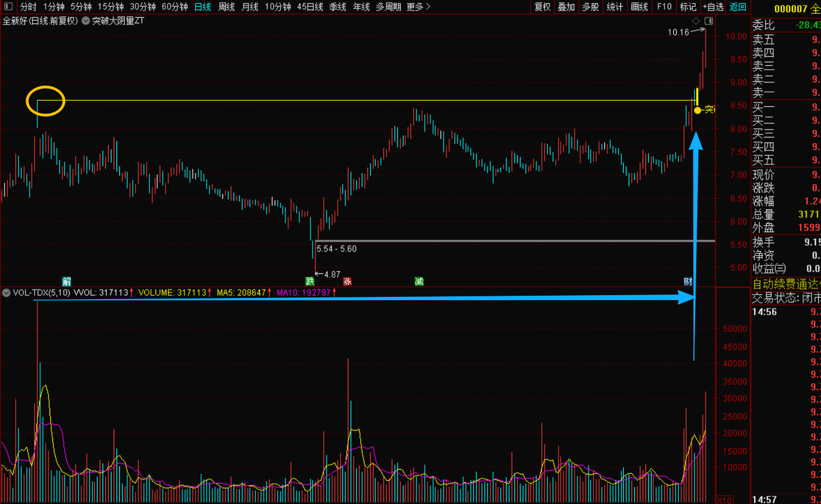Open the main indicator dropdown beside 突破大阴量ZT

click(86, 21)
